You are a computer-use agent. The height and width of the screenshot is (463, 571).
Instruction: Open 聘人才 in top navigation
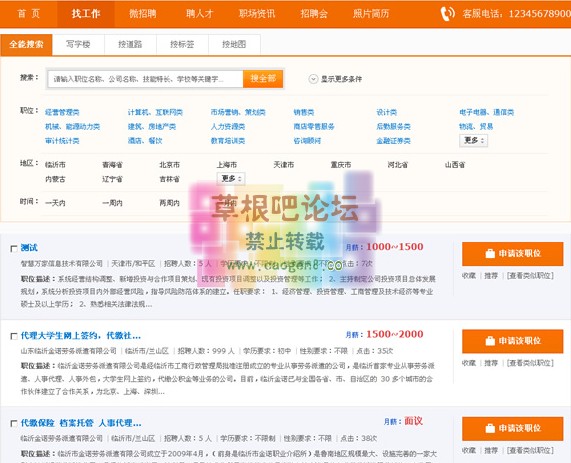tap(200, 14)
